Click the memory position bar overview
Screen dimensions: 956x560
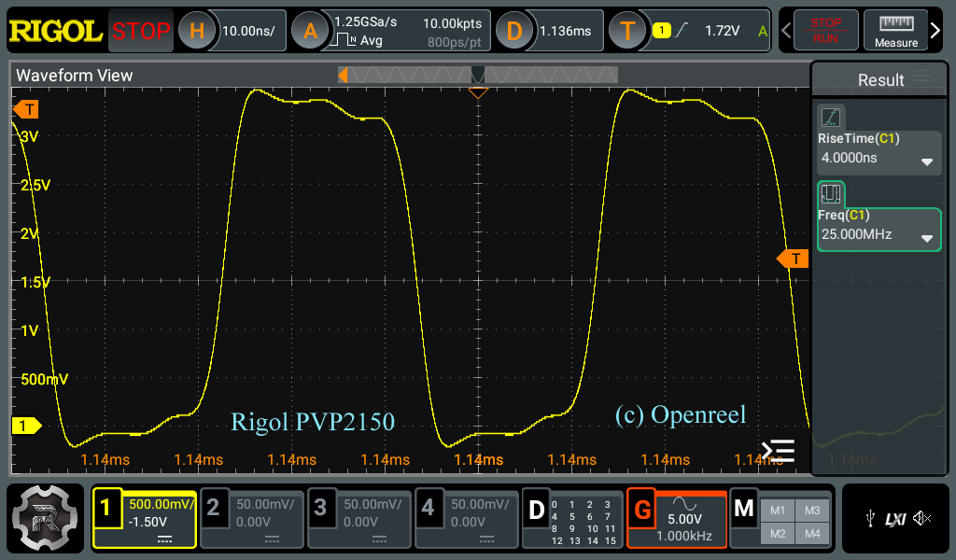coord(478,75)
